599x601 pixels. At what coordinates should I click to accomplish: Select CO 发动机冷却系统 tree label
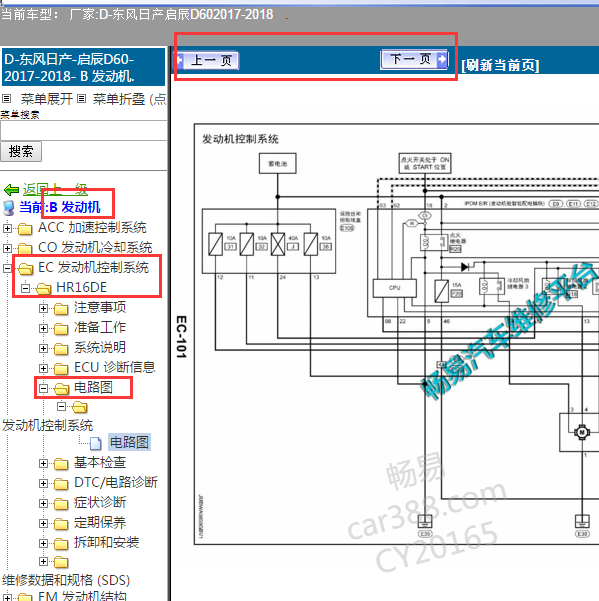pyautogui.click(x=95, y=248)
